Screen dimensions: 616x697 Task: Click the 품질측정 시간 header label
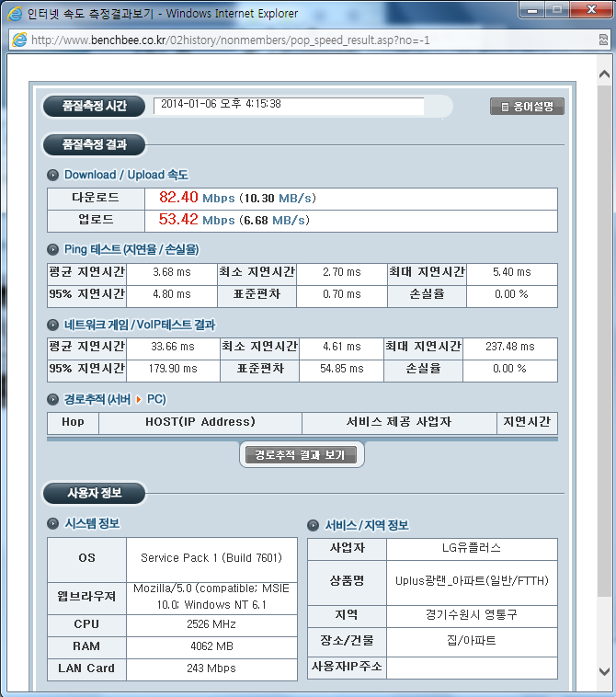click(94, 107)
